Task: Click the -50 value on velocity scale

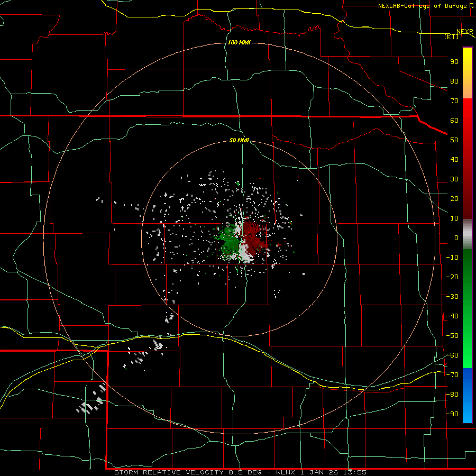Action: point(452,336)
